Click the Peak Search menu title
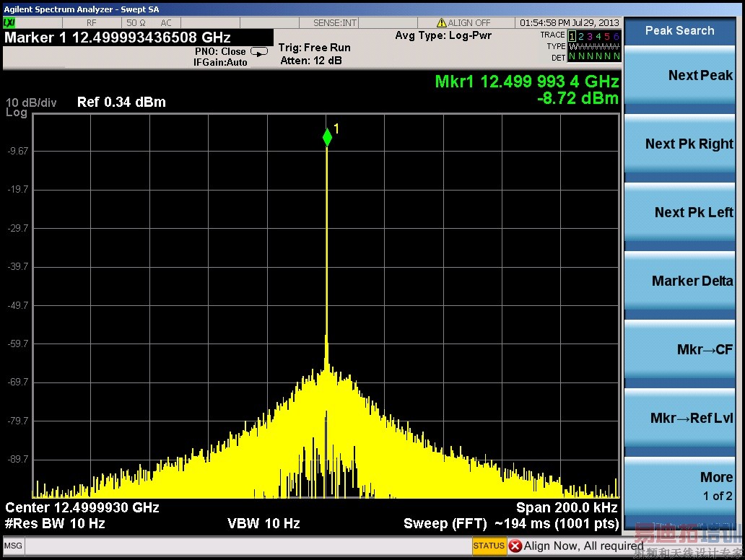745x560 pixels. [x=679, y=31]
